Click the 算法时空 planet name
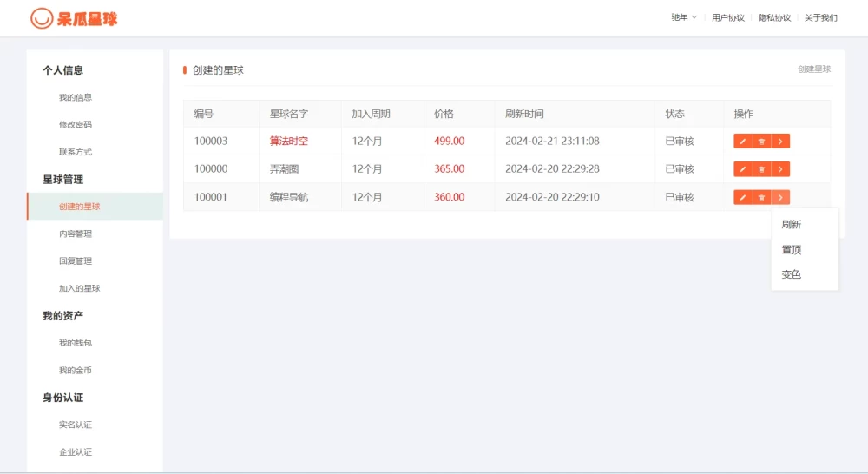Viewport: 868px width, 474px height. click(x=289, y=142)
